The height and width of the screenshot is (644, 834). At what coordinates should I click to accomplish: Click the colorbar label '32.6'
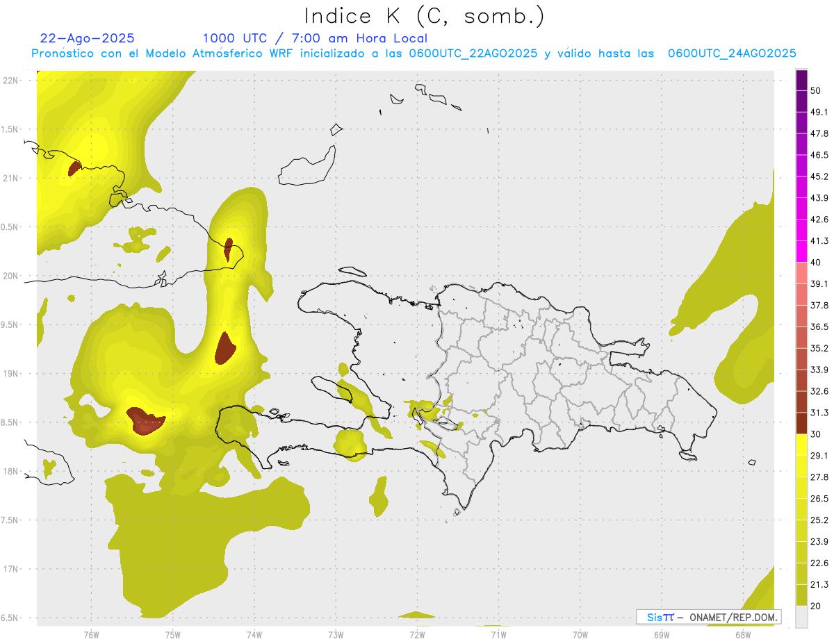(x=819, y=391)
